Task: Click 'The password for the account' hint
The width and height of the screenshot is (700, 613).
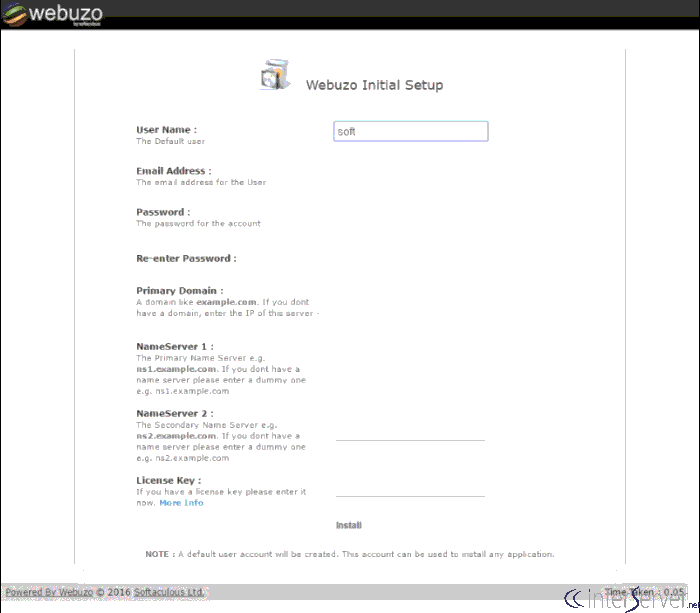Action: pyautogui.click(x=198, y=223)
